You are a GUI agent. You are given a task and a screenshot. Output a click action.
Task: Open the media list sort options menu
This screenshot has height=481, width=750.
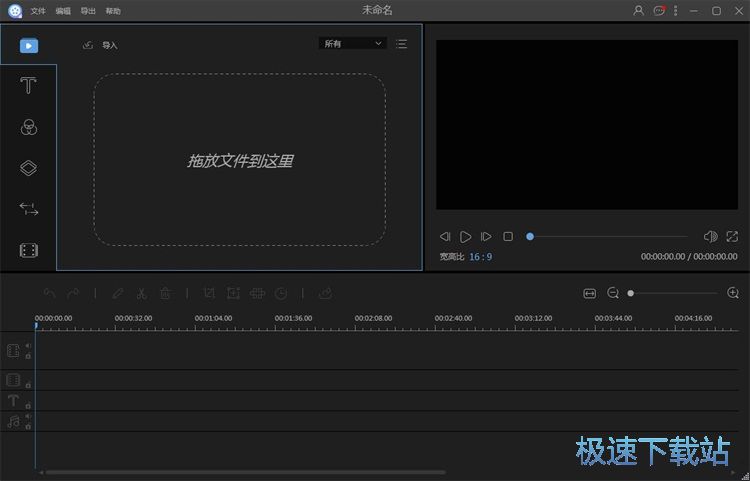click(401, 44)
